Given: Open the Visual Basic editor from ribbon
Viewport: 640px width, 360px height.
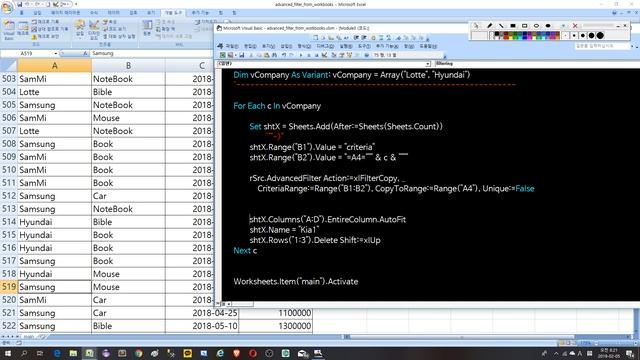Looking at the screenshot, I should point(9,29).
